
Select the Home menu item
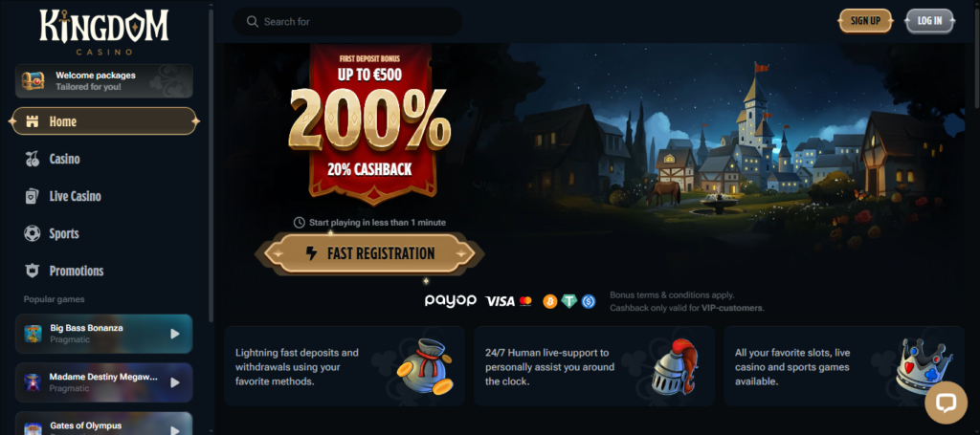104,121
